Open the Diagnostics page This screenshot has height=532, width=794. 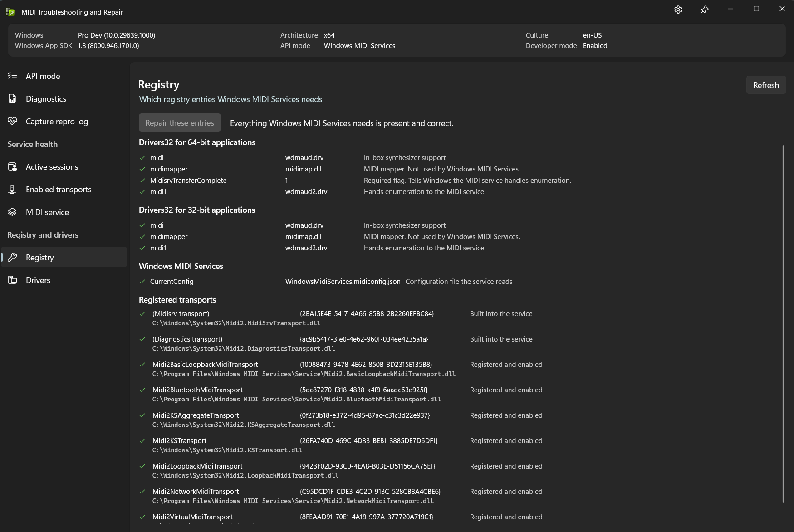64,98
